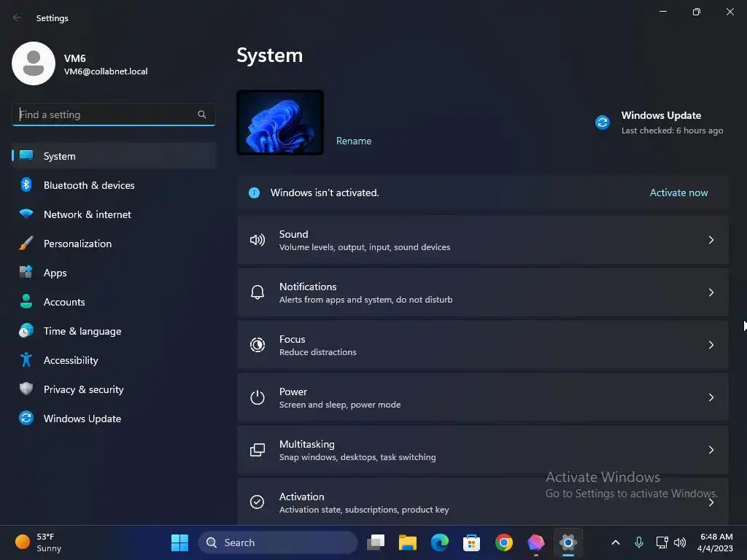Screen dimensions: 747x560
Task: Open the Sound settings row
Action: (483, 240)
